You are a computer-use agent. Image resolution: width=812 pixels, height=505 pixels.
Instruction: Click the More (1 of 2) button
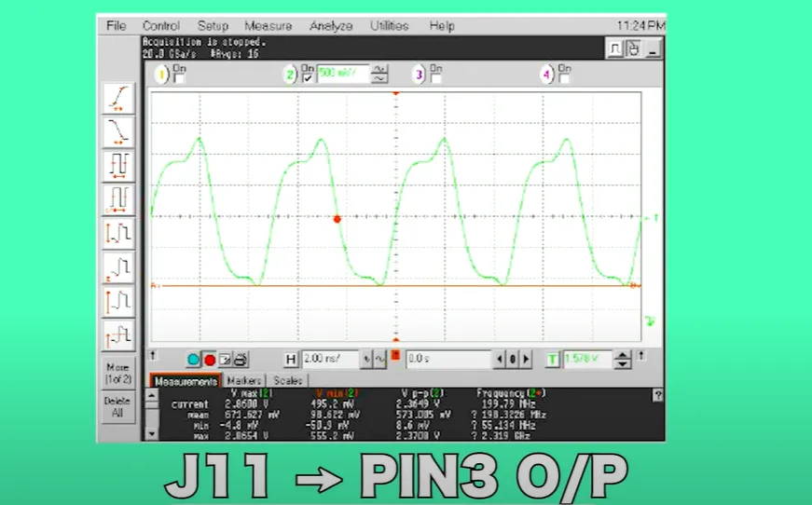click(117, 371)
